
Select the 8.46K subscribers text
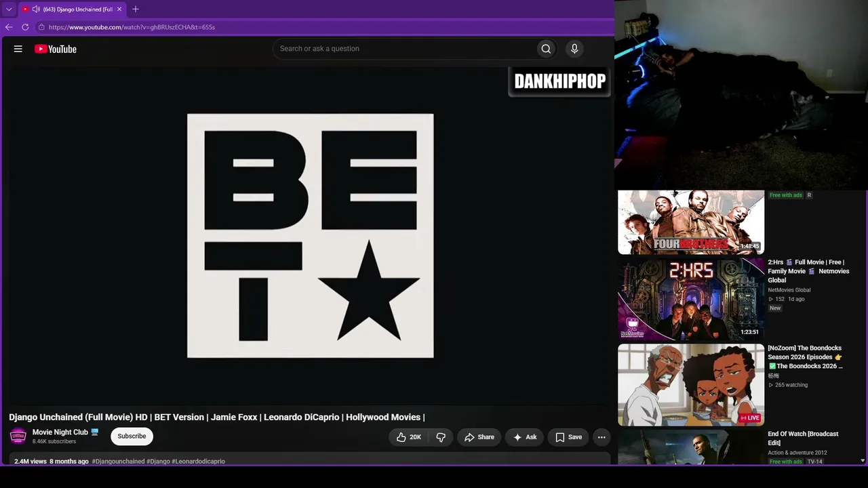pyautogui.click(x=54, y=442)
